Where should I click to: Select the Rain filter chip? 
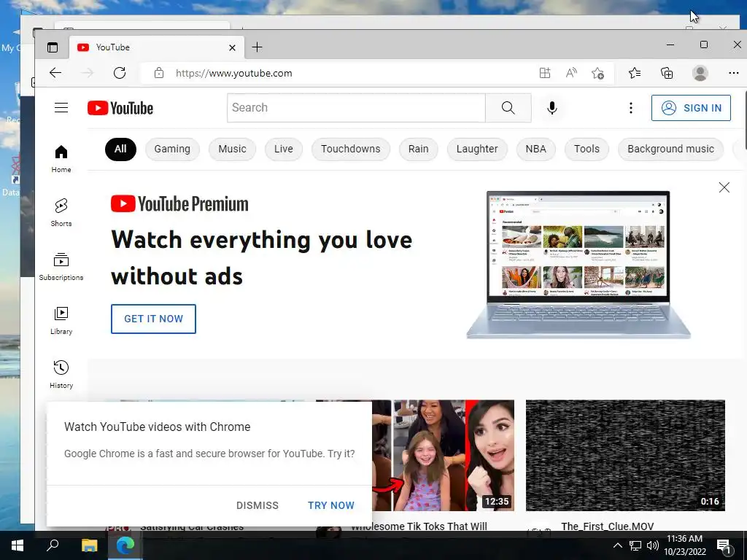coord(418,149)
